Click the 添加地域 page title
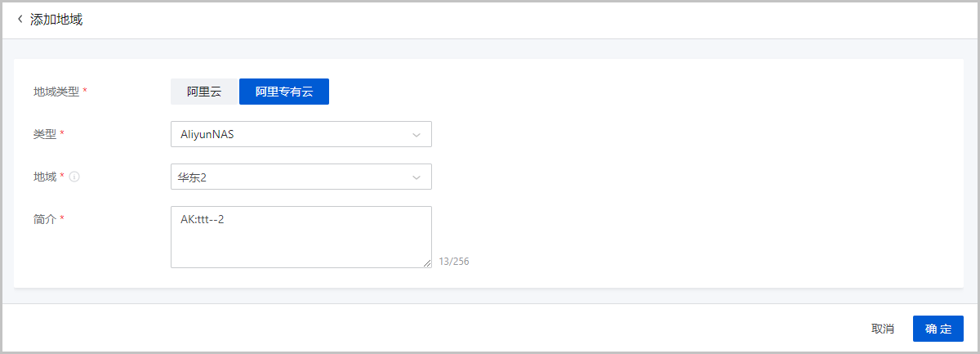Screen dimensions: 980x354 [56, 20]
